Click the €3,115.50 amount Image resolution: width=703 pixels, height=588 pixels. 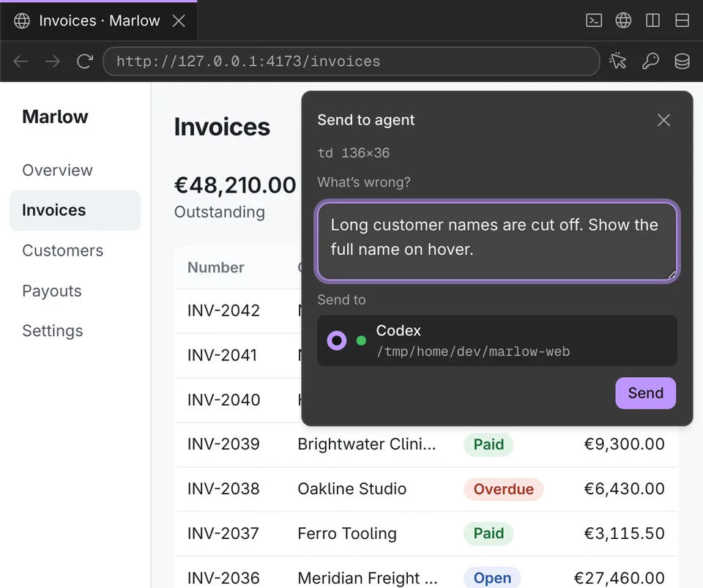pyautogui.click(x=624, y=533)
